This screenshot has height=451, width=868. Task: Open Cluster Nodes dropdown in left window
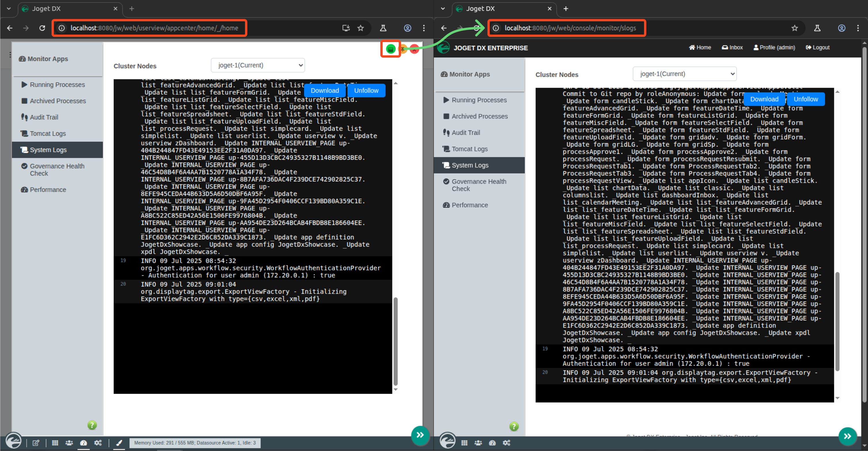(258, 65)
